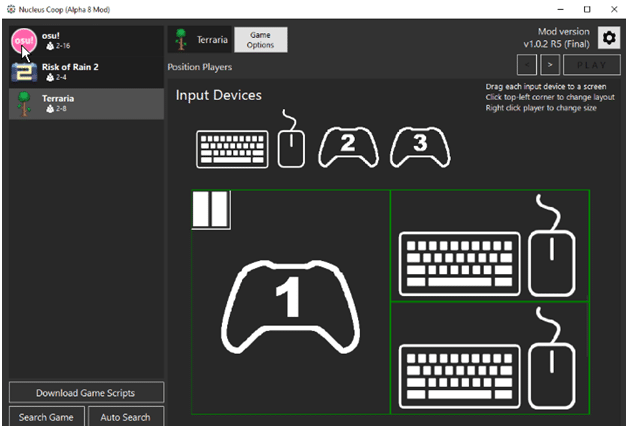Select the Terraria title in game list
This screenshot has width=628, height=428.
click(x=58, y=98)
